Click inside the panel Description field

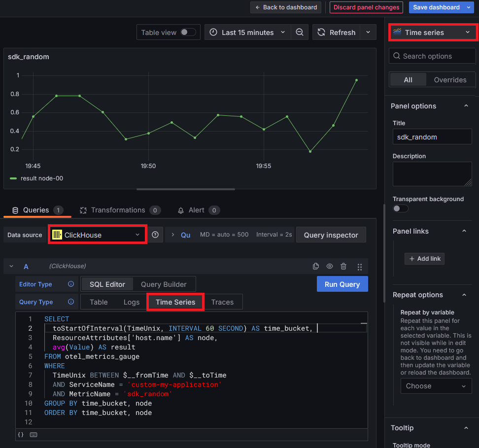click(432, 173)
